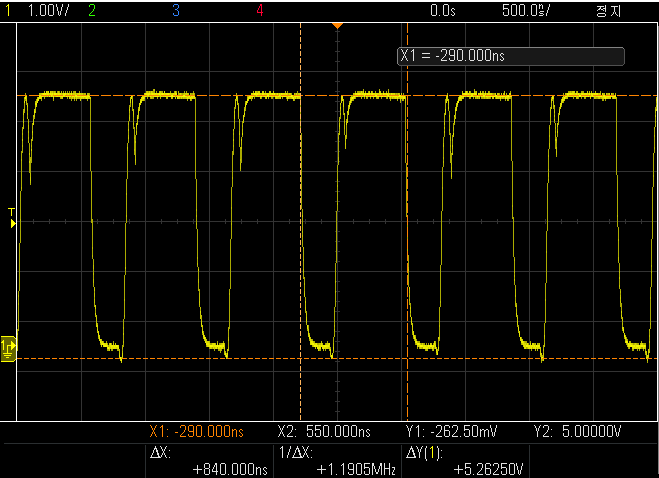Select the Y1: -262.50mV cursor menu item
659x478 pixels.
[x=452, y=433]
